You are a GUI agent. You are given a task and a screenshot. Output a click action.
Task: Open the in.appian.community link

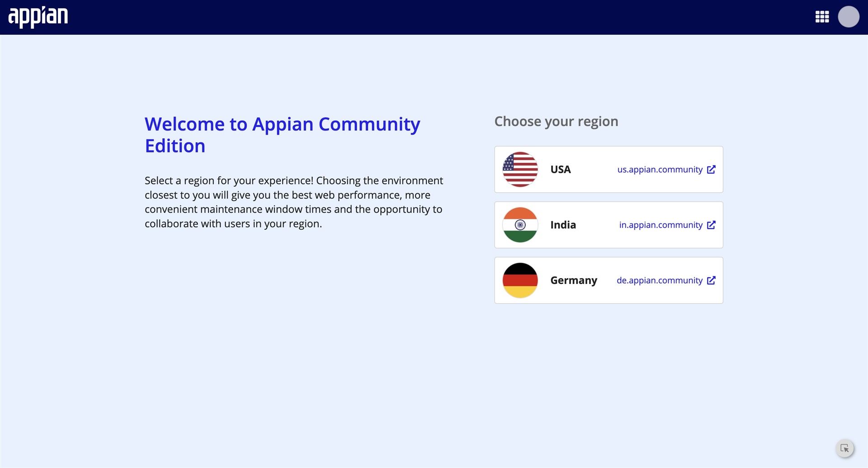pyautogui.click(x=660, y=225)
